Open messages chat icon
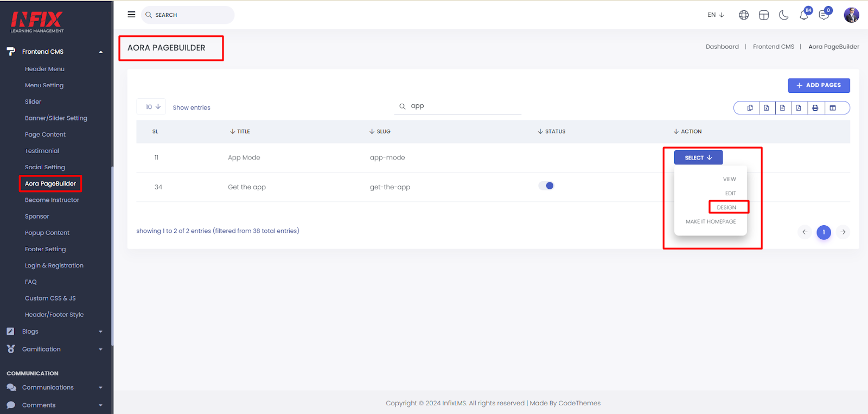The image size is (868, 414). point(824,15)
